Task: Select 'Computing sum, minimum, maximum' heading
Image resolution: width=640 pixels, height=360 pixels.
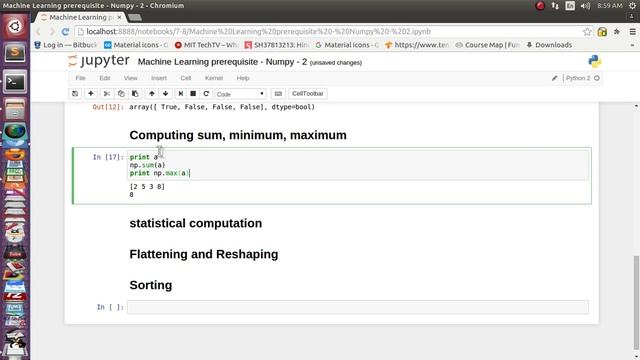Action: (238, 135)
